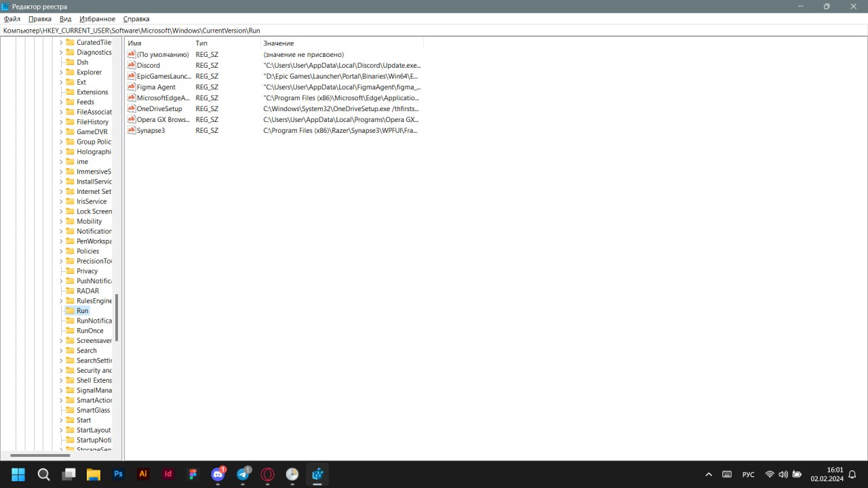Image resolution: width=868 pixels, height=488 pixels.
Task: Open Task View on taskbar
Action: (68, 474)
